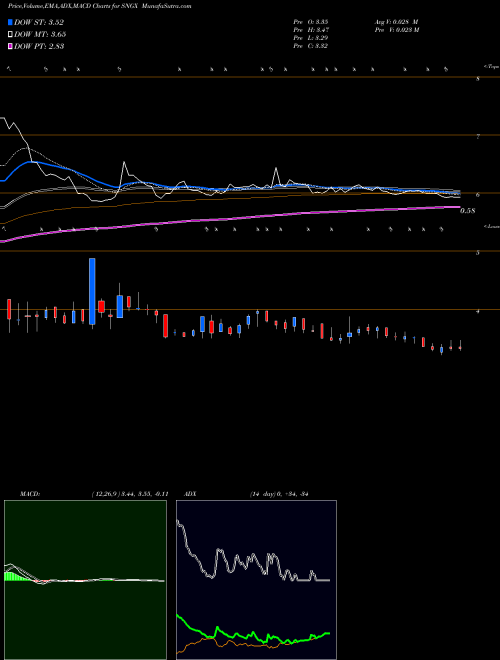Viewport: 500px width, 660px height.
Task: Open the dark blue ADX indicator chart
Action: coord(256,580)
